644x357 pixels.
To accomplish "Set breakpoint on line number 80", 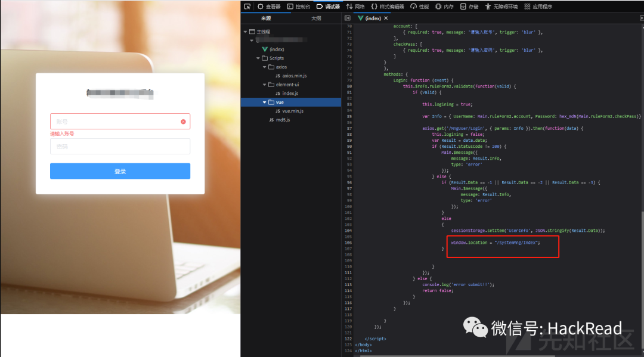I will click(x=349, y=86).
